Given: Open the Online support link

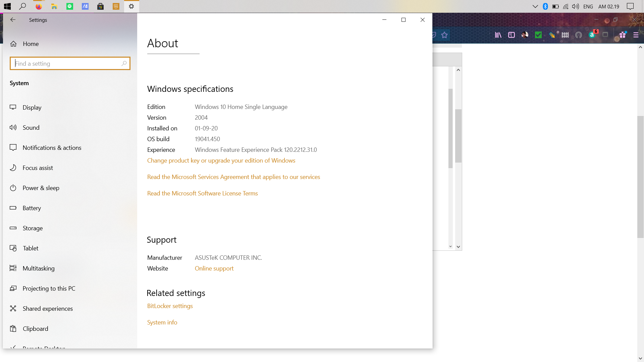Looking at the screenshot, I should (214, 268).
